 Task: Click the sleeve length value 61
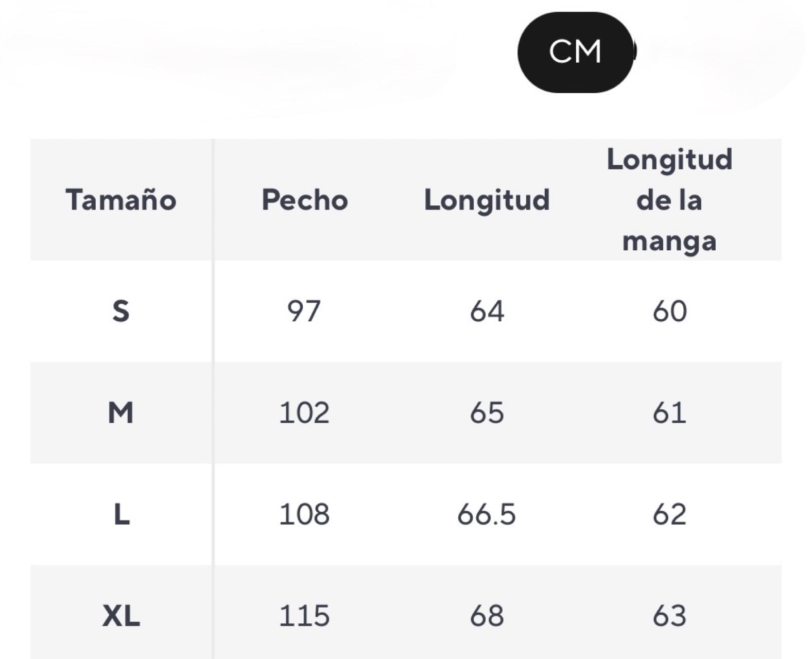point(669,412)
